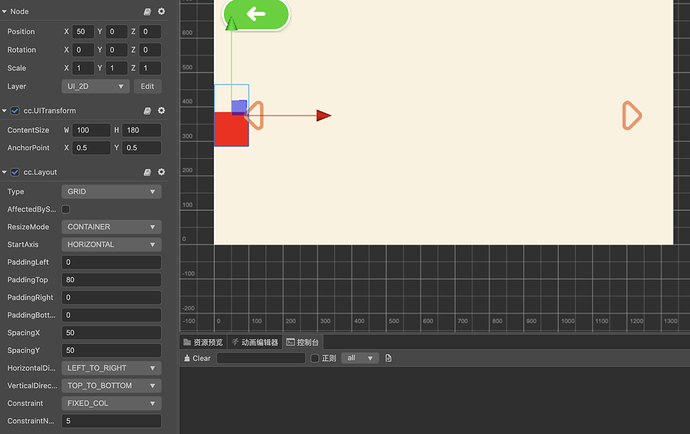The image size is (690, 434).
Task: Click the SpacingX input field
Action: 111,333
